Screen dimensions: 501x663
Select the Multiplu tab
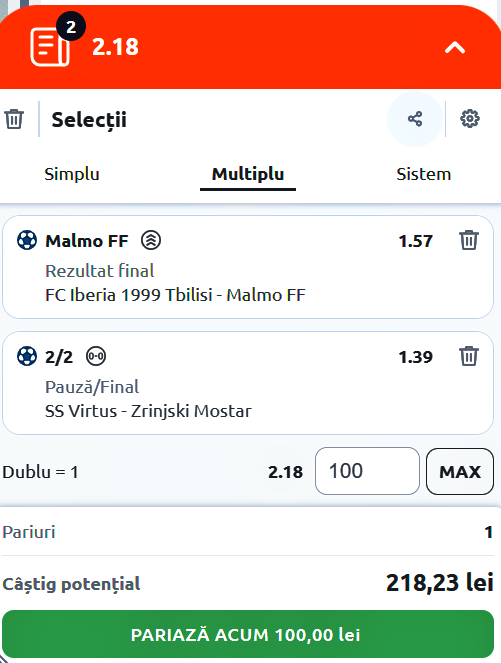point(248,174)
